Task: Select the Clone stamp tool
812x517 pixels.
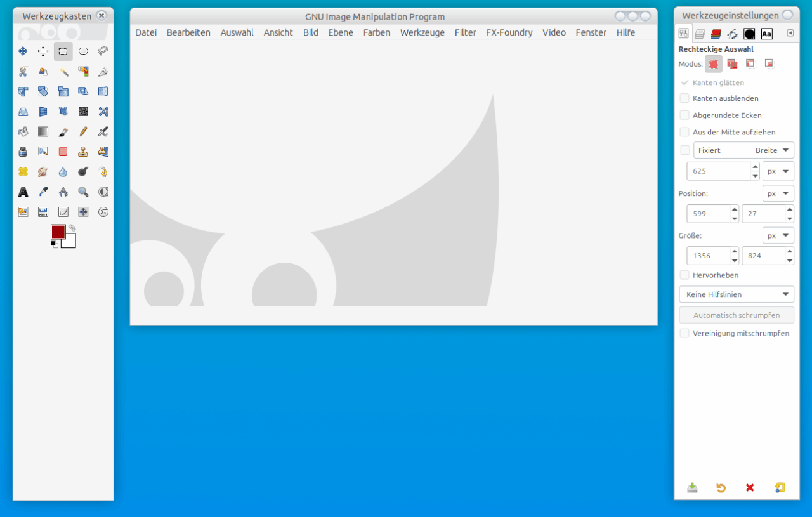Action: click(x=83, y=152)
